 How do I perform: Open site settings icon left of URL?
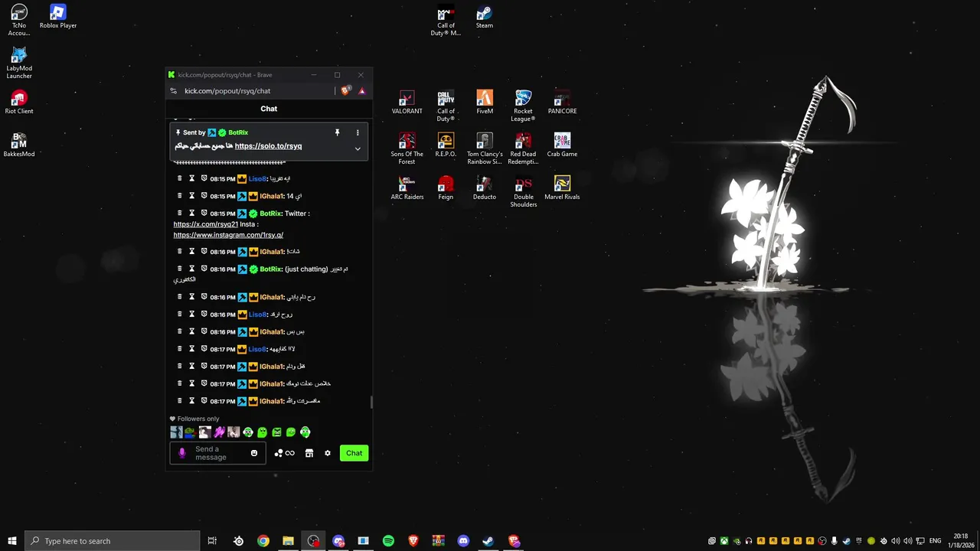coord(174,91)
